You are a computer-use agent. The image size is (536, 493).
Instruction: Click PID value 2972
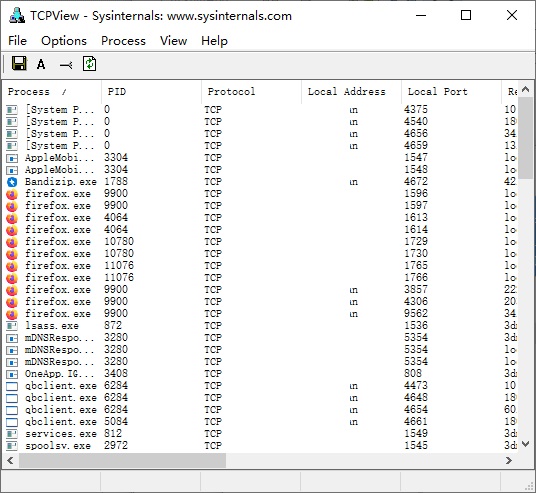tap(116, 445)
